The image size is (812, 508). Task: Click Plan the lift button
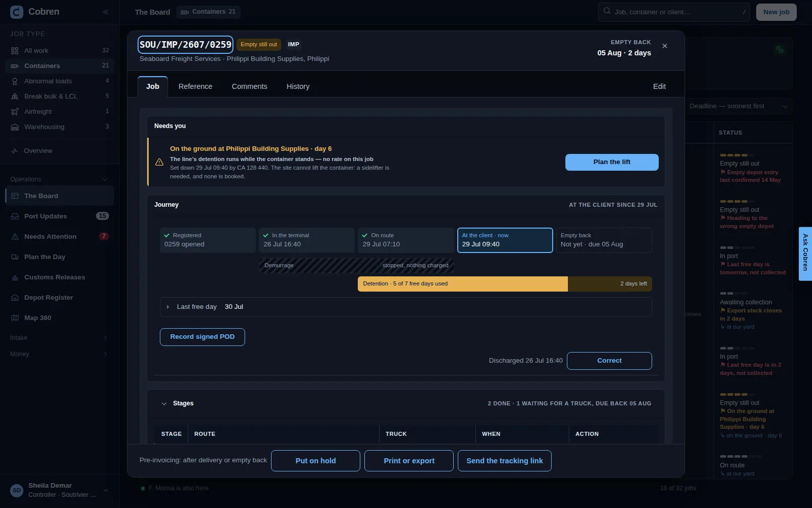tap(612, 162)
